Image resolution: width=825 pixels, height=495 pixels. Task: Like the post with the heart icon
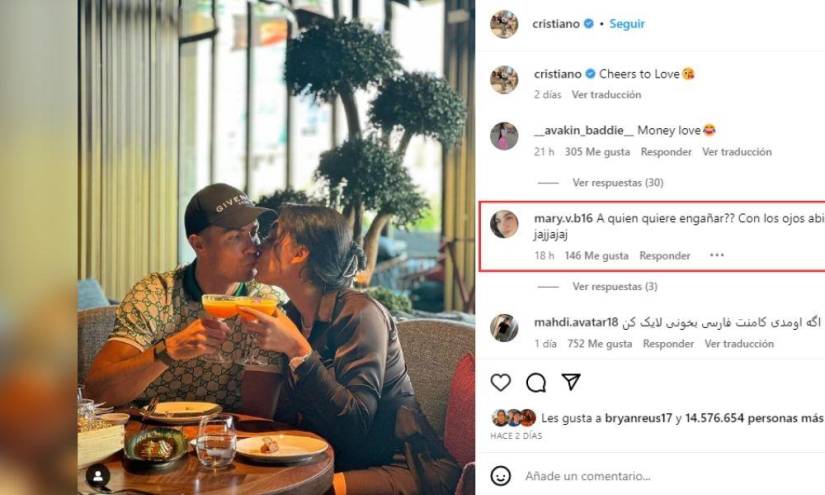tap(500, 382)
